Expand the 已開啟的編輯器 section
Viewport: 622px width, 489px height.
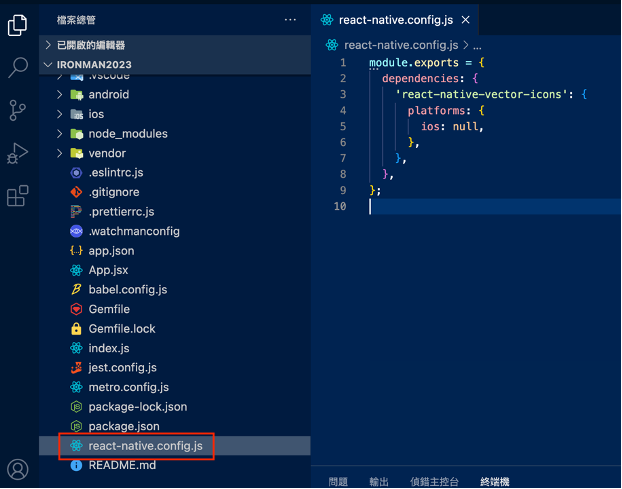[x=175, y=45]
